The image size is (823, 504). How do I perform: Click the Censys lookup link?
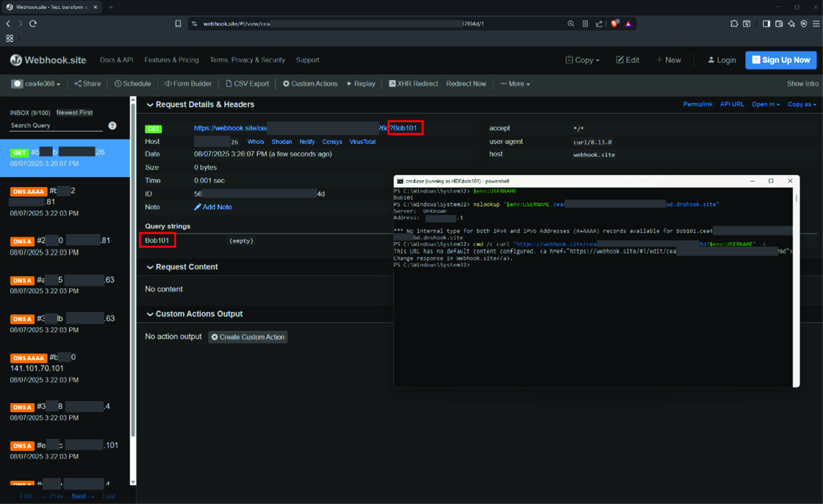pos(332,141)
